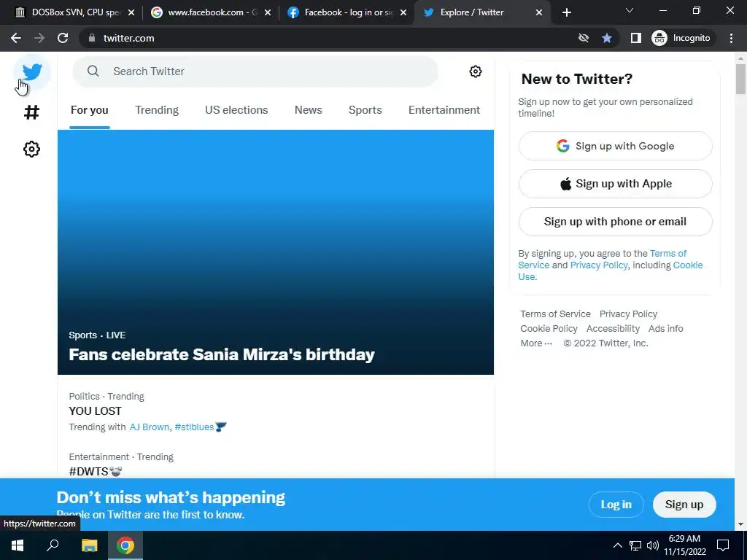Open the YOU LOST trending topic
The width and height of the screenshot is (747, 560).
coord(95,411)
